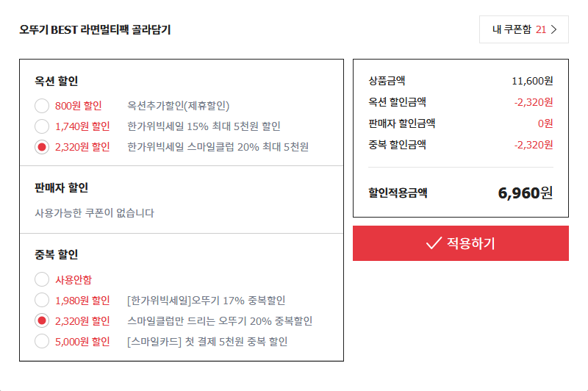Select the 800원 할인 option radio
Viewport: 588px width, 391px height.
click(x=42, y=106)
